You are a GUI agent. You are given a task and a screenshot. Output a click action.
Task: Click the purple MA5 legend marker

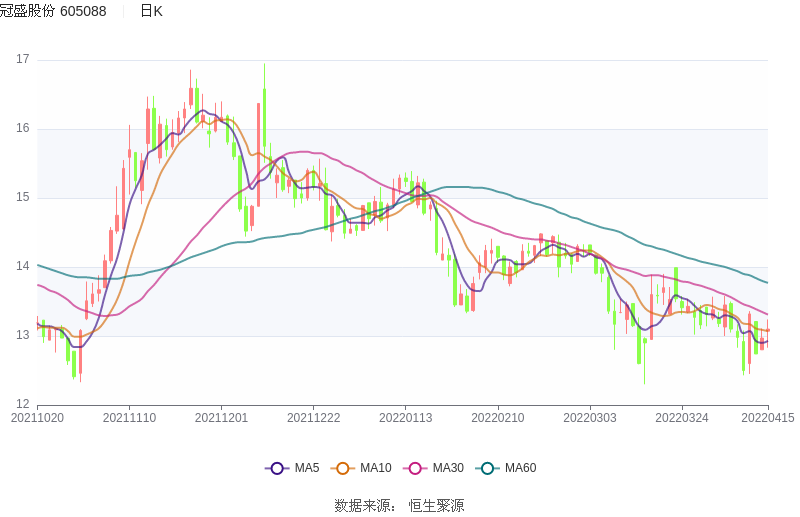[277, 468]
